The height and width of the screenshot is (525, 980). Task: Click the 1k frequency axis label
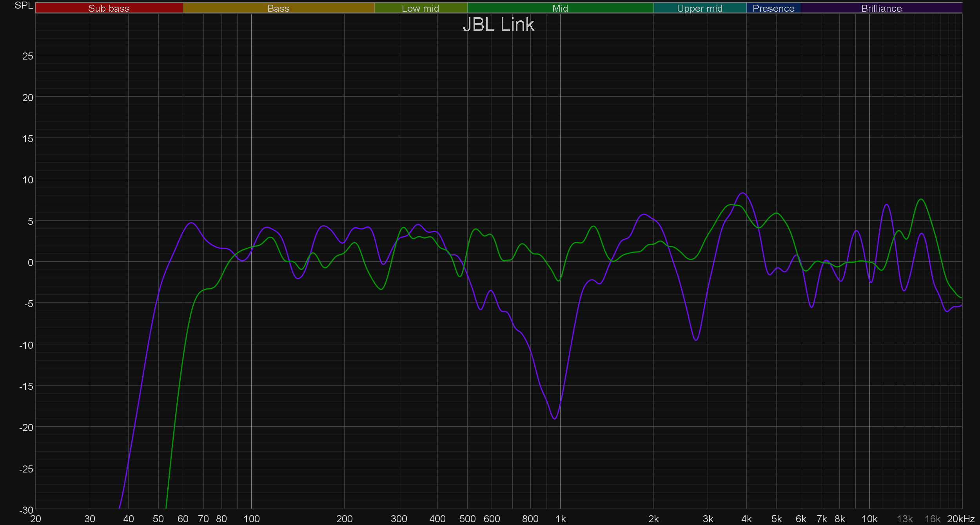pyautogui.click(x=561, y=519)
